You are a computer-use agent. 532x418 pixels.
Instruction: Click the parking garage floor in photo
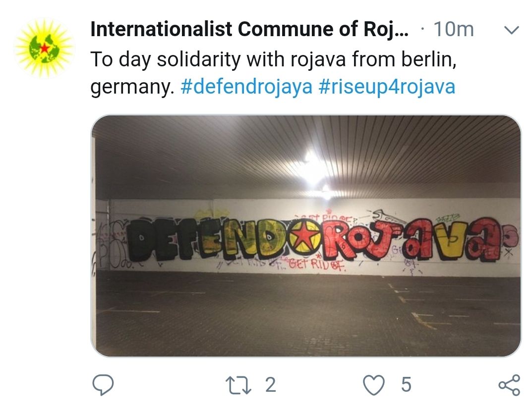[306, 313]
